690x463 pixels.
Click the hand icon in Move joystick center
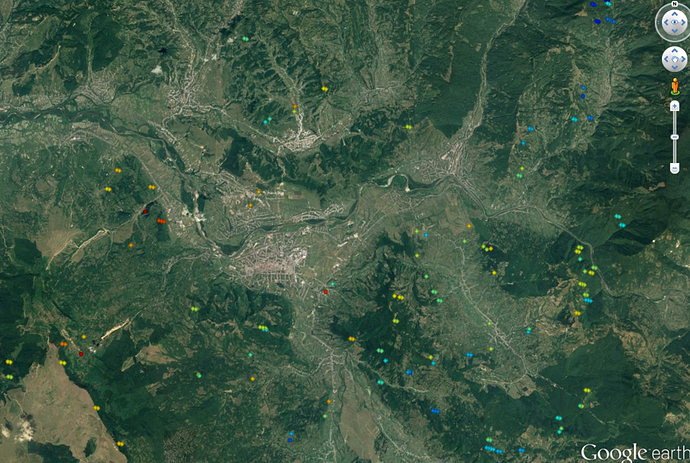pyautogui.click(x=675, y=59)
